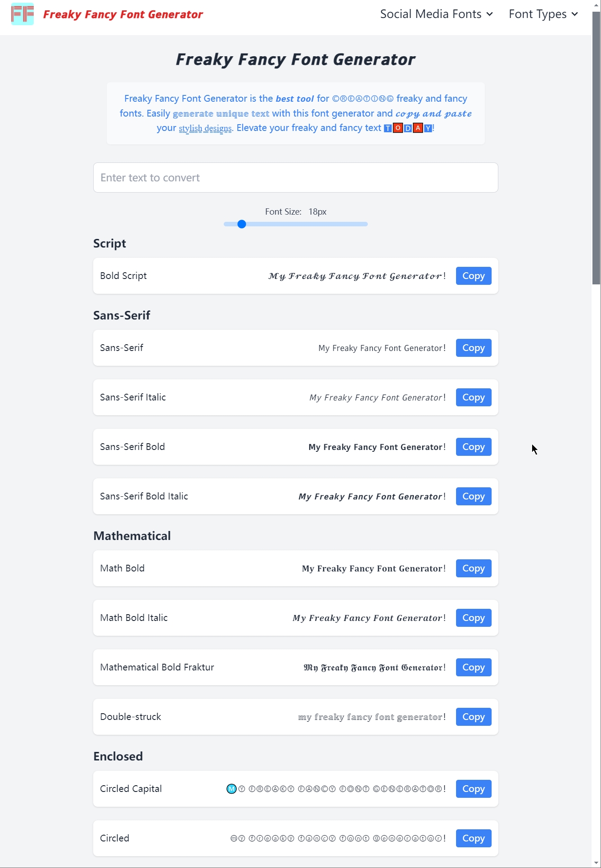Viewport: 601px width, 868px height.
Task: Click the font size slider handle
Action: coord(241,224)
